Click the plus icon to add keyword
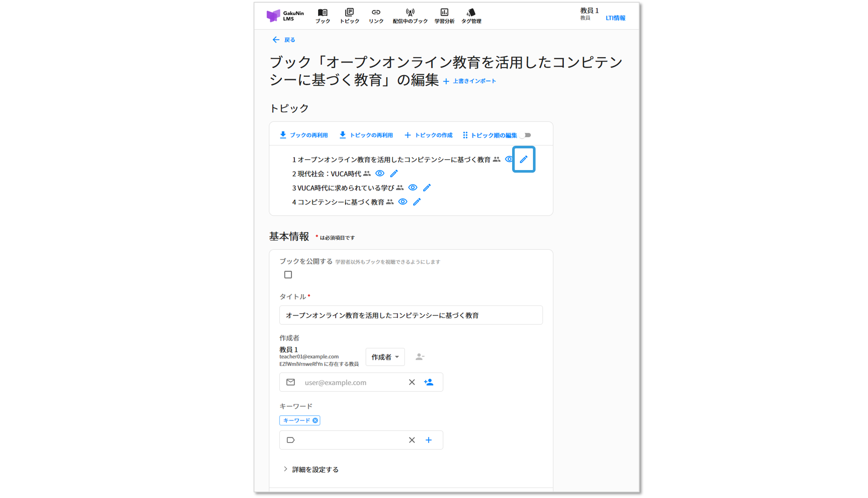This screenshot has width=868, height=498. pos(428,440)
